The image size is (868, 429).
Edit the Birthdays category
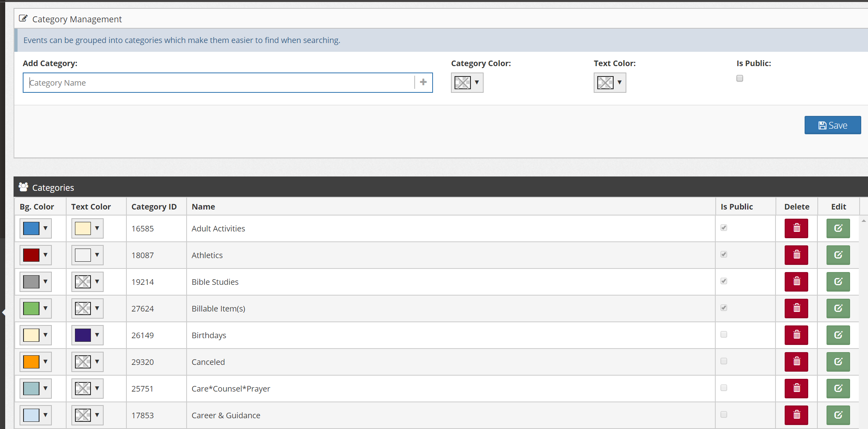[x=838, y=335]
